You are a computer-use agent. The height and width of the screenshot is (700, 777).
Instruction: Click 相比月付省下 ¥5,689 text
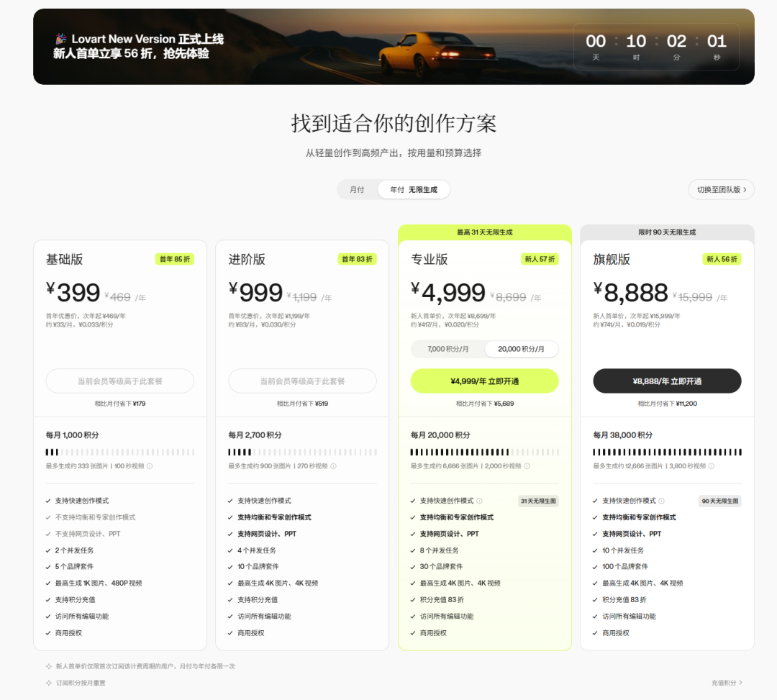485,404
